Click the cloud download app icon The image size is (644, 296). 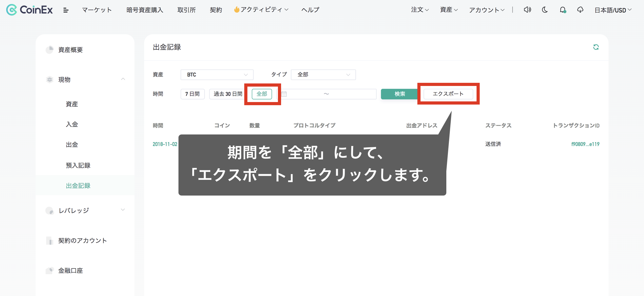click(580, 10)
